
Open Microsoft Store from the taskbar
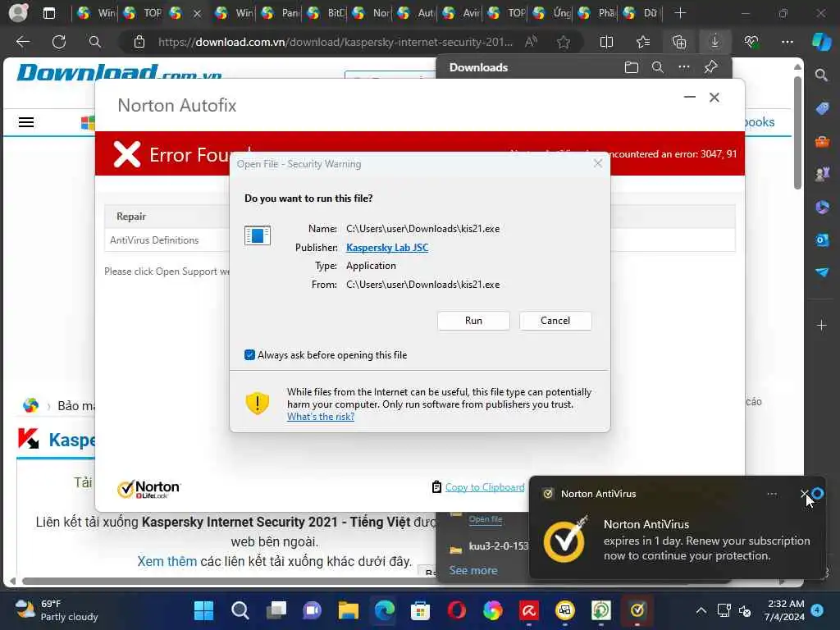tap(421, 610)
